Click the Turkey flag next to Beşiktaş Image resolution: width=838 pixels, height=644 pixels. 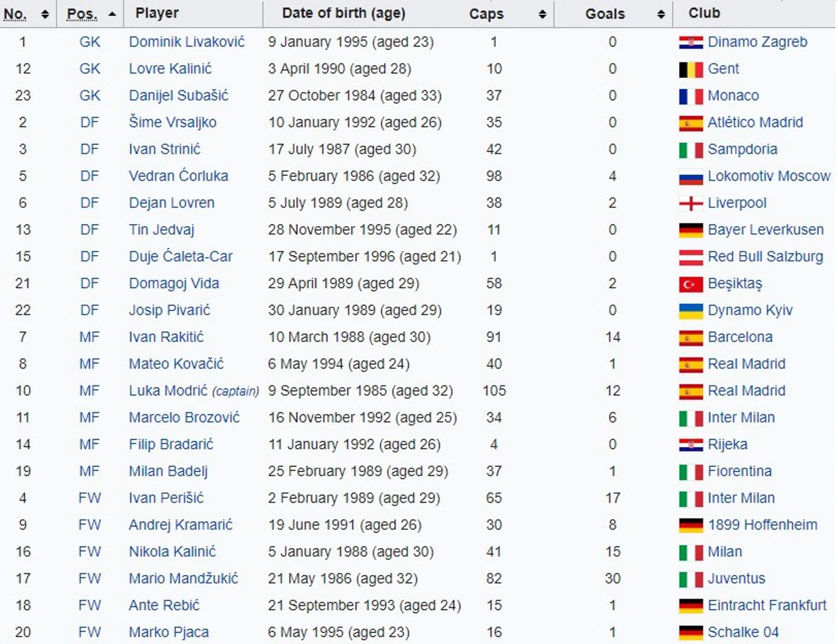pyautogui.click(x=690, y=284)
